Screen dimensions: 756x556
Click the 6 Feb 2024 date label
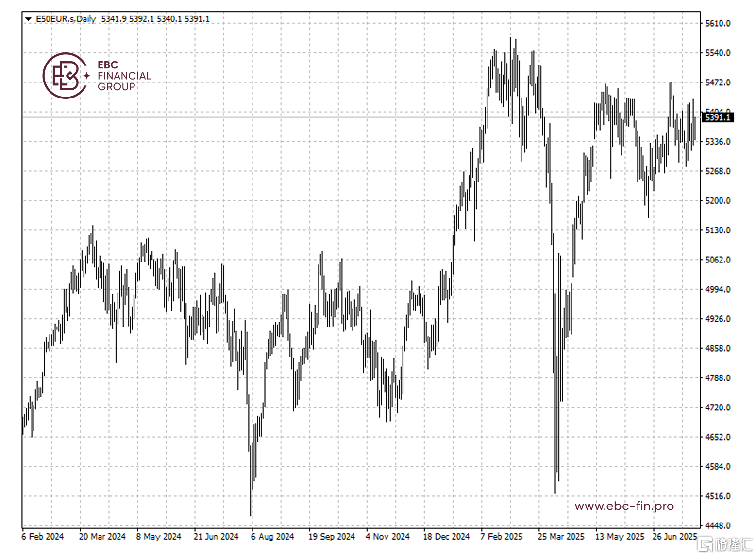click(x=43, y=537)
